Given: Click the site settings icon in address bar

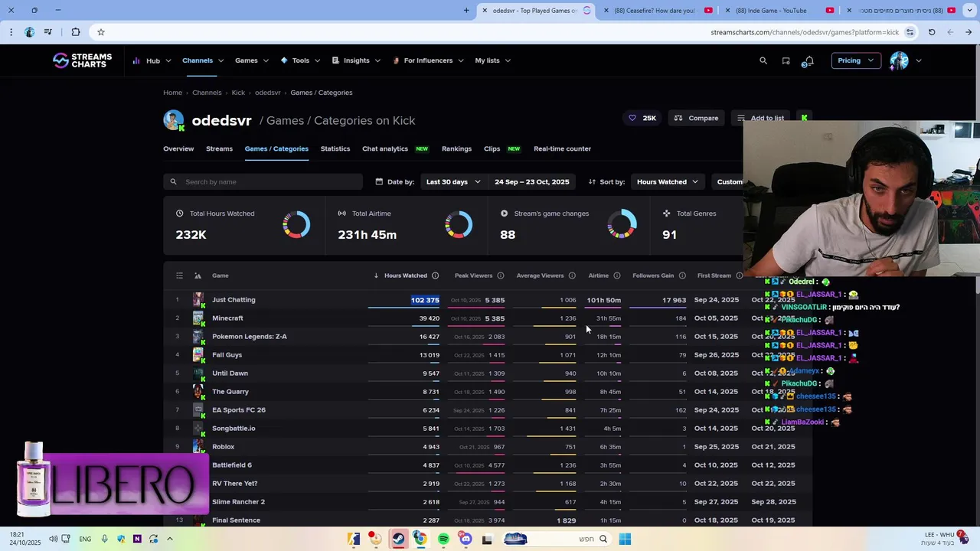Looking at the screenshot, I should [x=910, y=32].
